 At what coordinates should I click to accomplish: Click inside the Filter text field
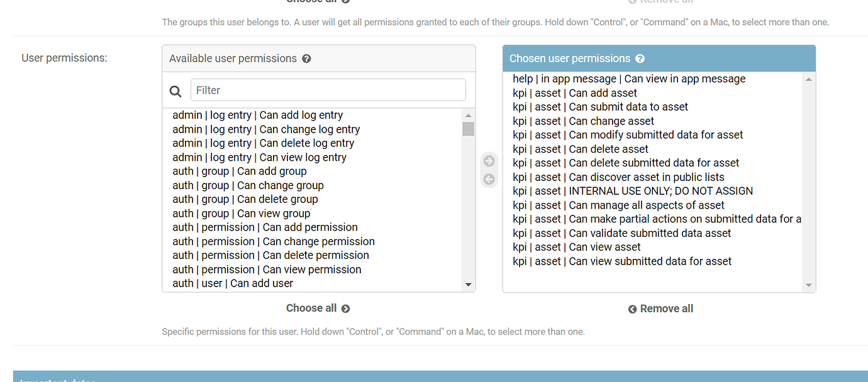pos(328,90)
